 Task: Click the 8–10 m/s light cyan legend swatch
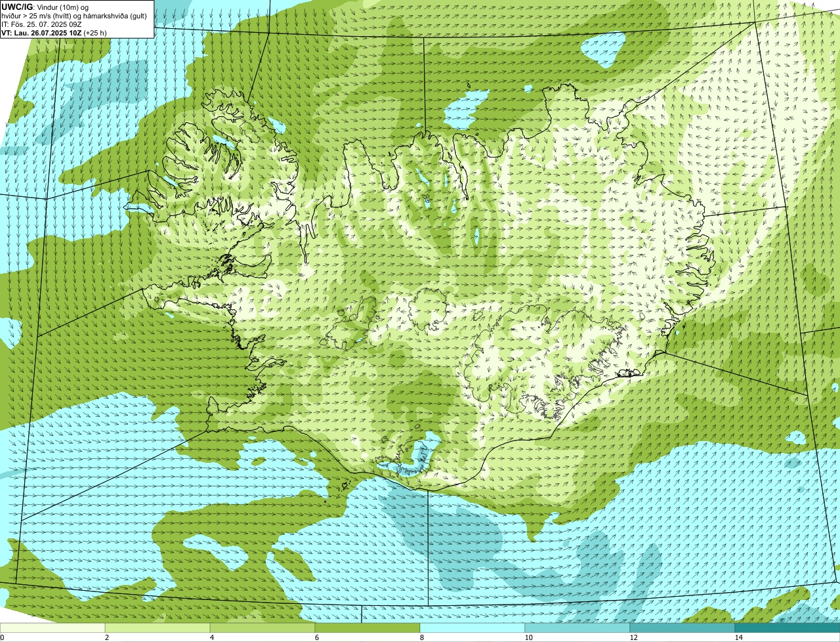coord(472,628)
